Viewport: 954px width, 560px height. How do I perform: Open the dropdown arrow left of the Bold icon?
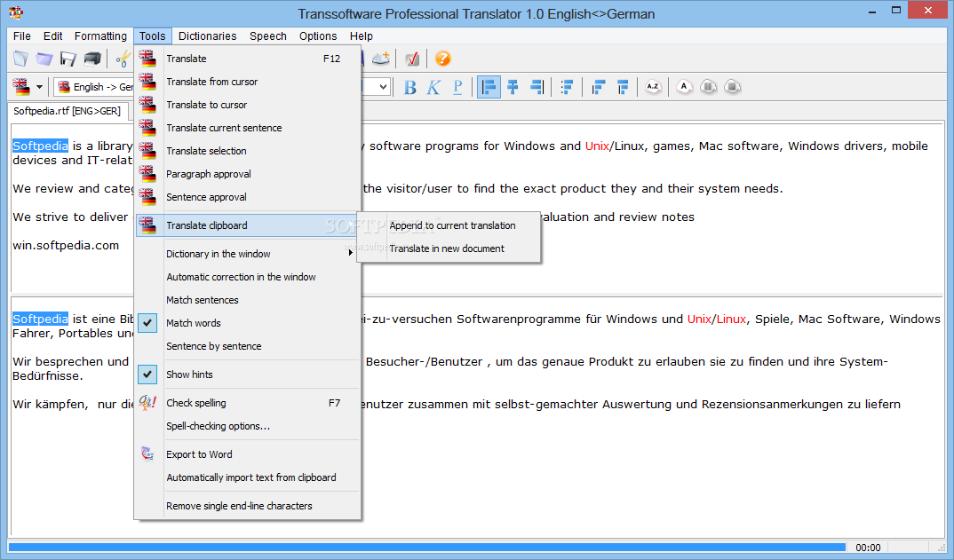[x=383, y=87]
